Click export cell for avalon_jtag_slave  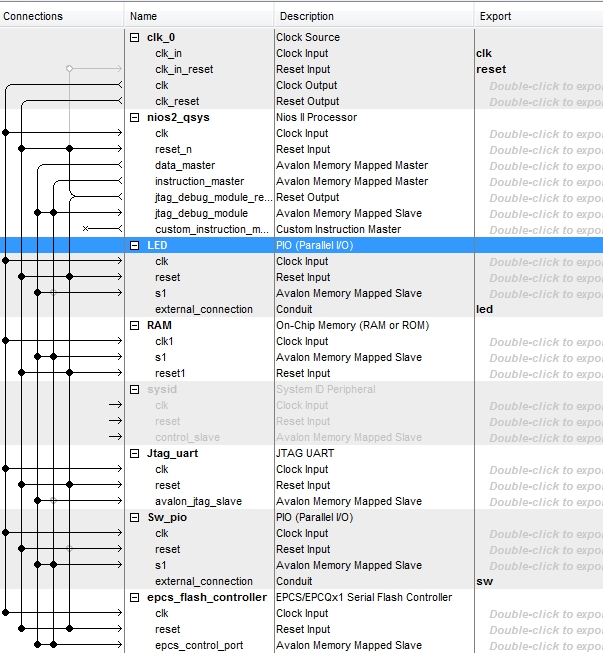tap(539, 502)
